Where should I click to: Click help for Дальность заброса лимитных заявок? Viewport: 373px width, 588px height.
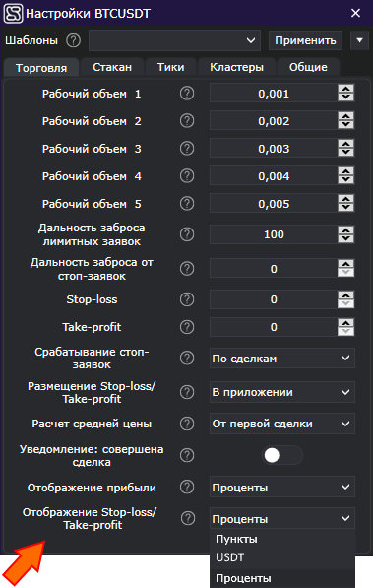tap(187, 234)
